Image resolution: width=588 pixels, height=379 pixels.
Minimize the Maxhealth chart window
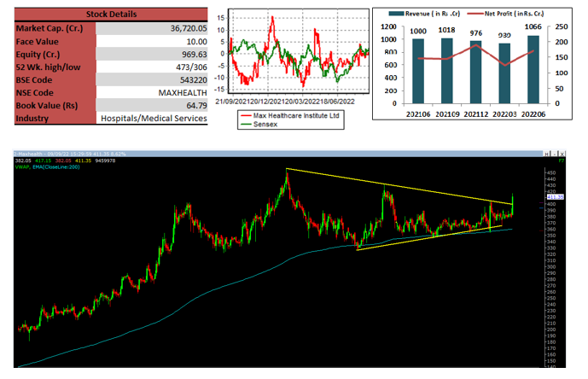(x=554, y=154)
